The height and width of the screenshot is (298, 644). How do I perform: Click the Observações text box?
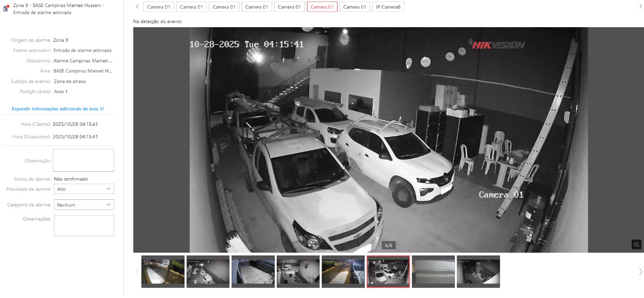(84, 226)
